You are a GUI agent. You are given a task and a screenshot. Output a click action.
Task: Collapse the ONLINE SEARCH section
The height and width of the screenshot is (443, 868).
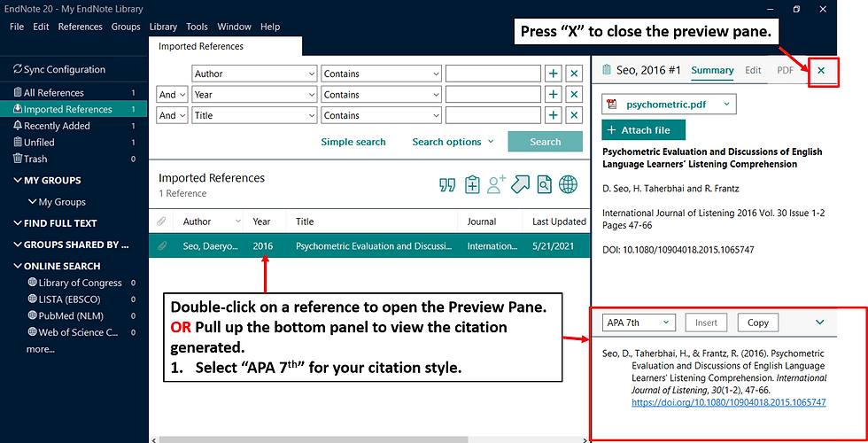18,266
